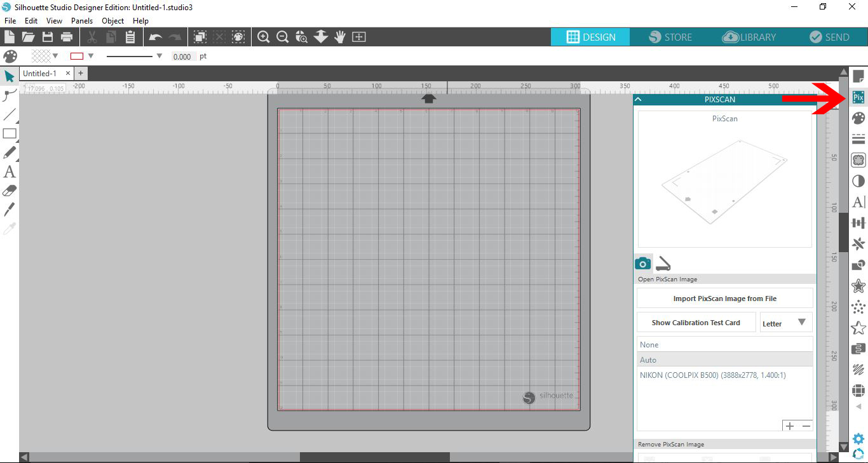
Task: Open the Letter paper size dropdown
Action: click(786, 323)
